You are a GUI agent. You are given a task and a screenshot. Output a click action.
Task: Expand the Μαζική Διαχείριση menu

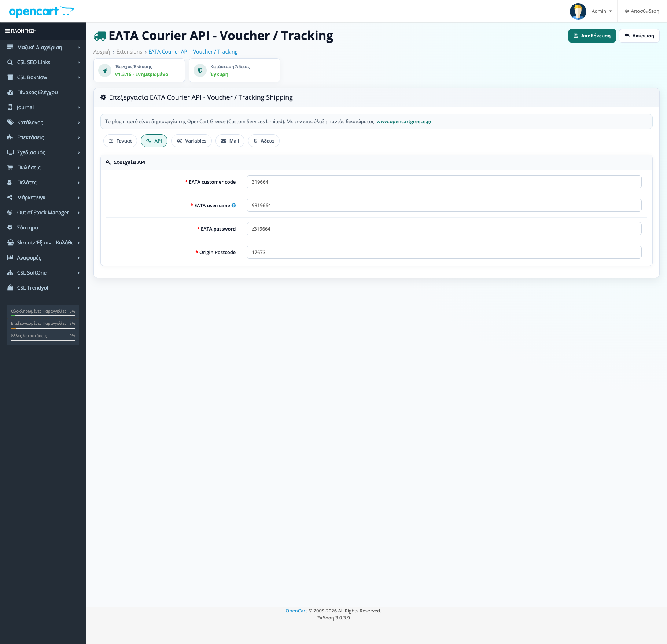[x=43, y=47]
